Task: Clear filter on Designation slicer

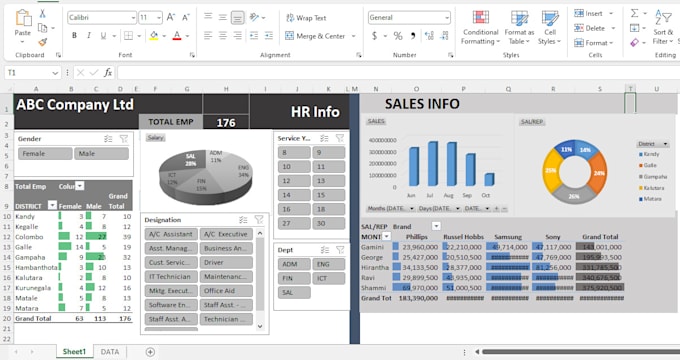Action: 259,220
